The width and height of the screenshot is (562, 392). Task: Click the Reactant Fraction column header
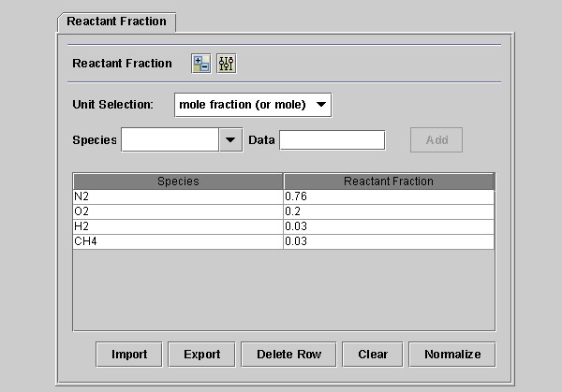point(389,181)
